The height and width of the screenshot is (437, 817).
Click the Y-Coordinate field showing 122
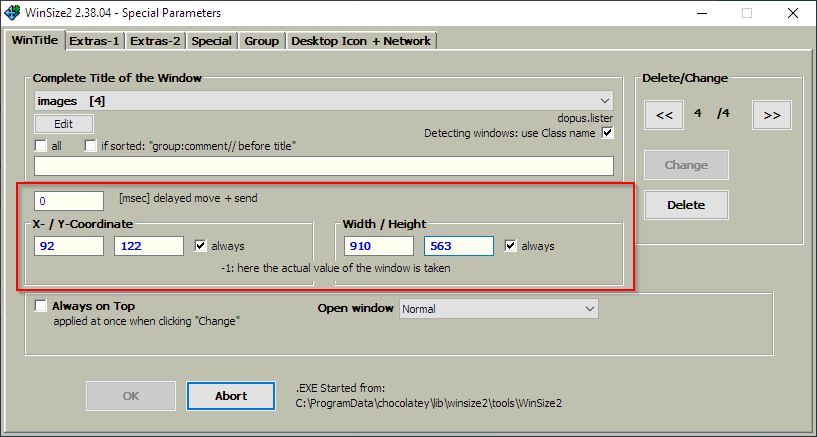pyautogui.click(x=149, y=246)
